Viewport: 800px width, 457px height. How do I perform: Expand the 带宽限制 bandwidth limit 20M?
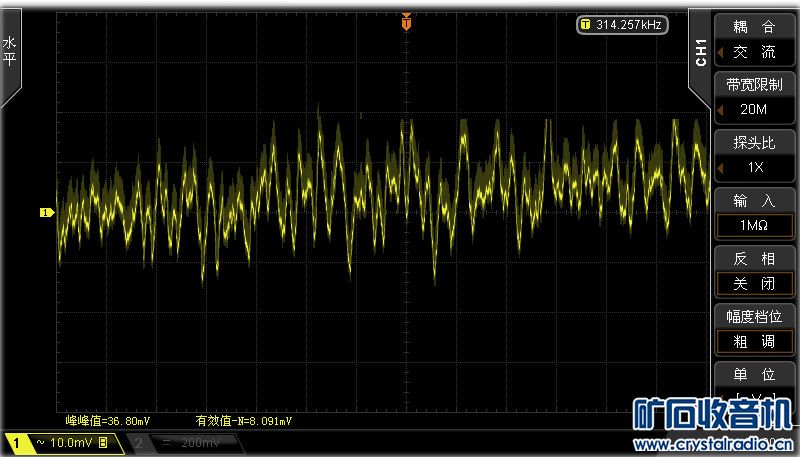point(754,110)
